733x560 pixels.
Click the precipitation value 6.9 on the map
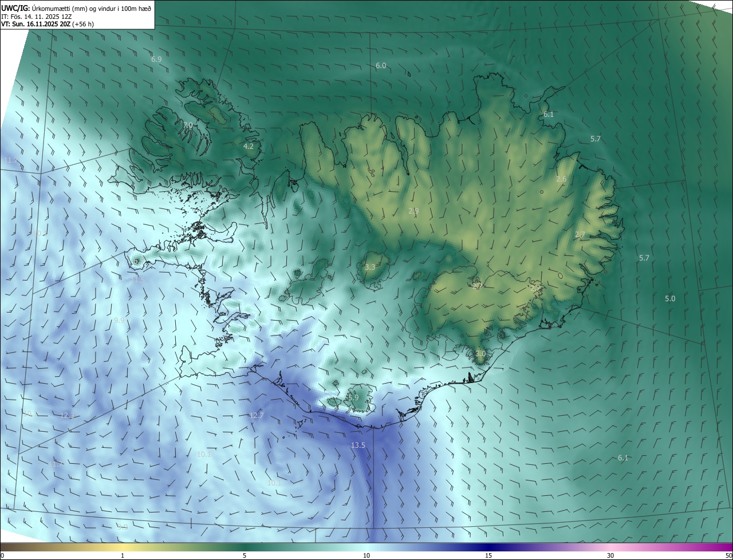pyautogui.click(x=156, y=59)
